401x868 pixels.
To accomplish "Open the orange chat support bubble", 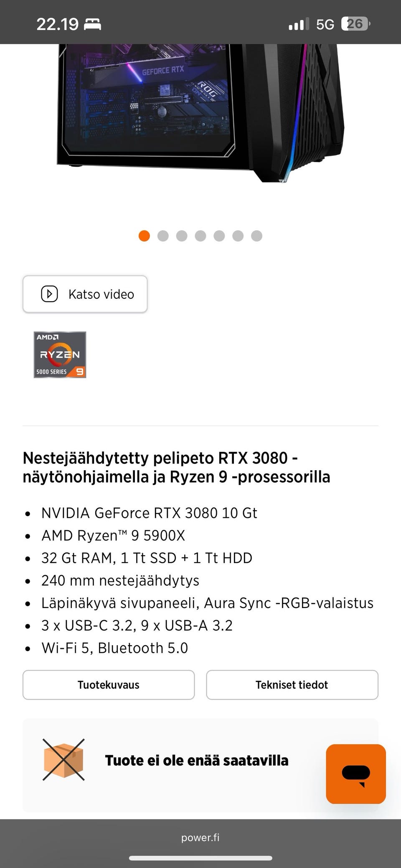I will tap(356, 774).
